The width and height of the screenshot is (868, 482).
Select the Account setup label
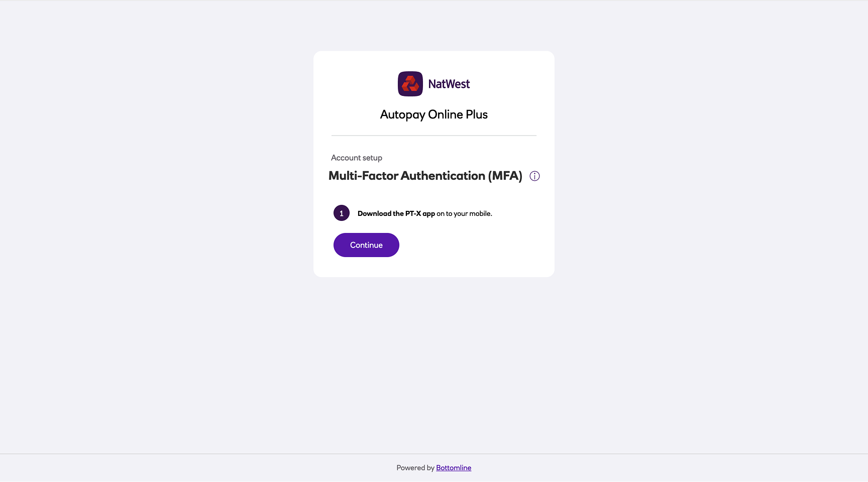[357, 158]
